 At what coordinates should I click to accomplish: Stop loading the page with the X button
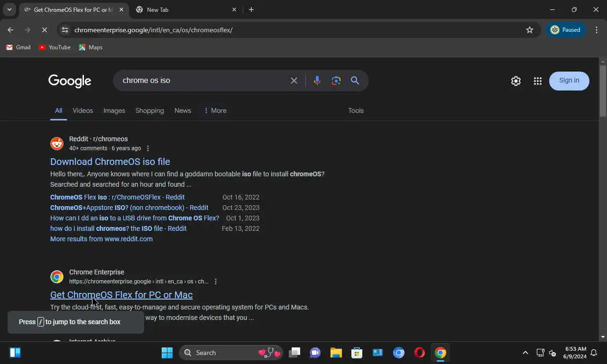44,30
